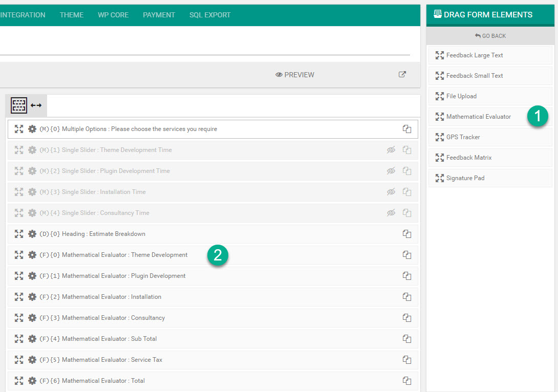Click the layout container dashed grid icon
This screenshot has width=558, height=392.
19,105
